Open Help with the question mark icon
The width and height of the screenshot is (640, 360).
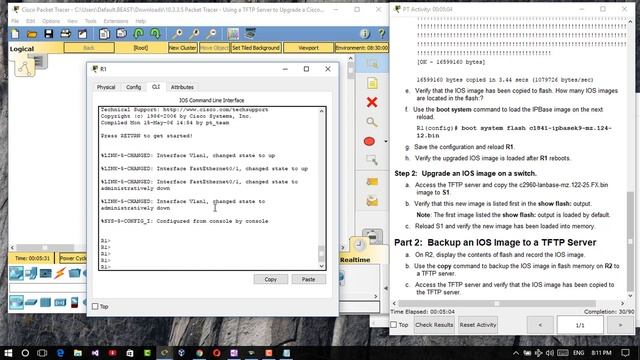click(x=381, y=34)
